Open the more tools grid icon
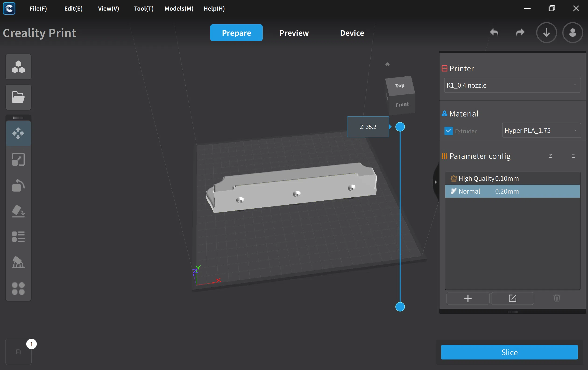Image resolution: width=588 pixels, height=370 pixels. (18, 288)
